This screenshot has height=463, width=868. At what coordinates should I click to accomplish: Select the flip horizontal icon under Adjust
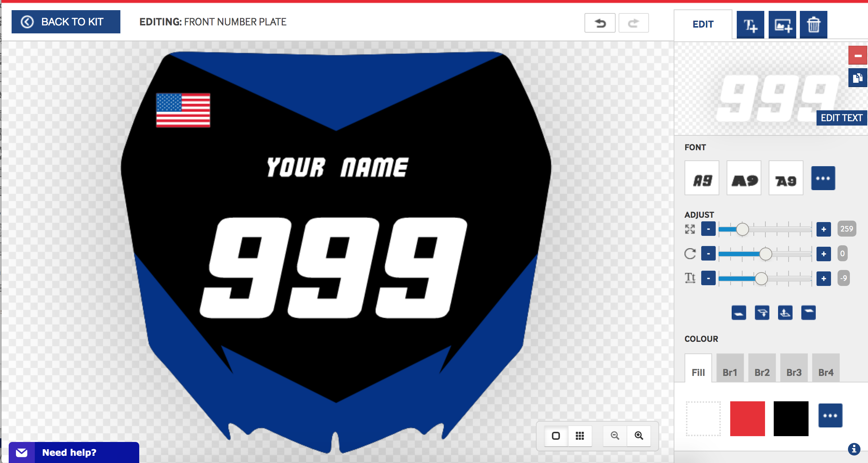pos(738,312)
